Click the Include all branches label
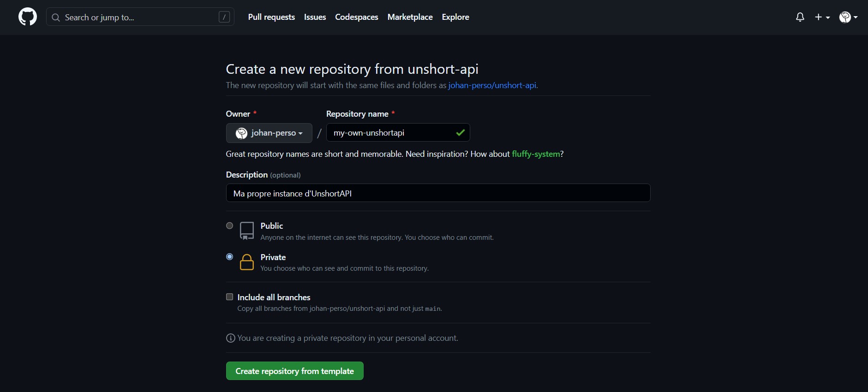 click(274, 297)
